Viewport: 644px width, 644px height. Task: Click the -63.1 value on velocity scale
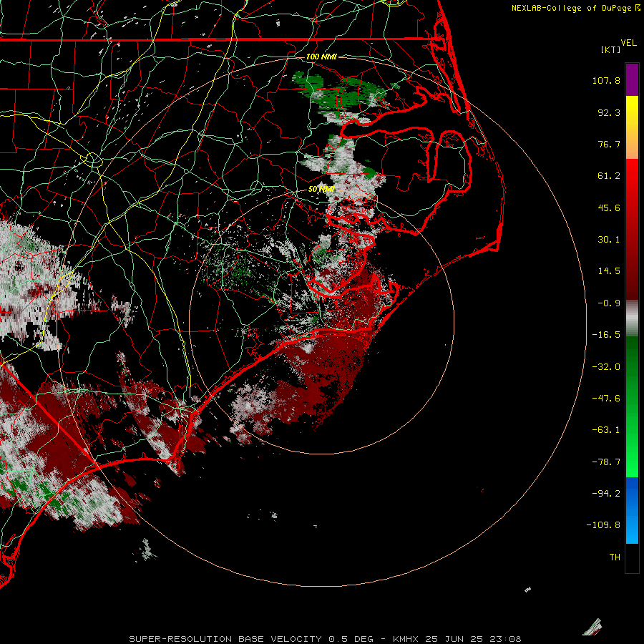[606, 430]
